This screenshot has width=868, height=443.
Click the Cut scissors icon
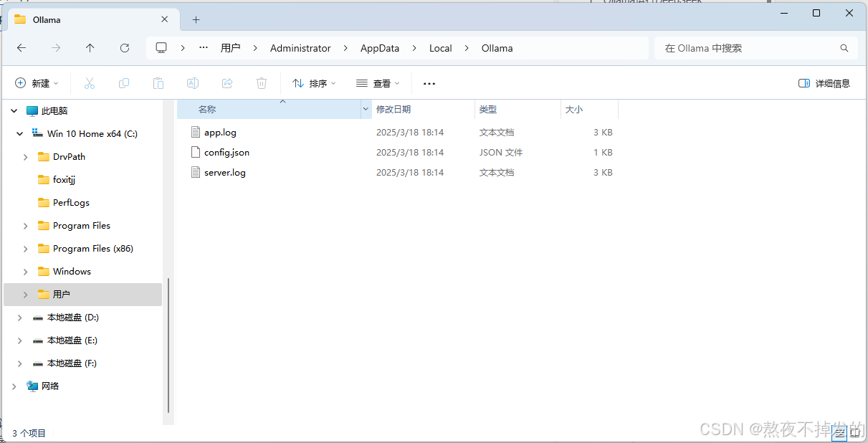(90, 83)
